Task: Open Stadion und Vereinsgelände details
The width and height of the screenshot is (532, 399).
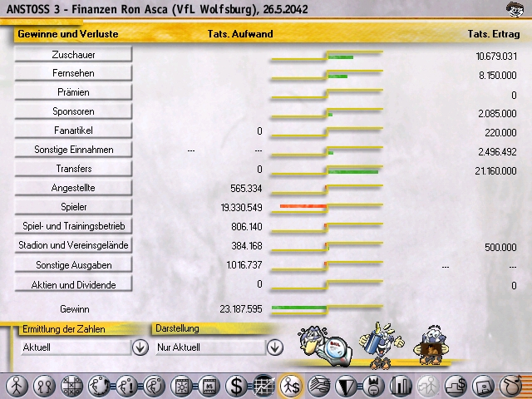Action: [73, 245]
